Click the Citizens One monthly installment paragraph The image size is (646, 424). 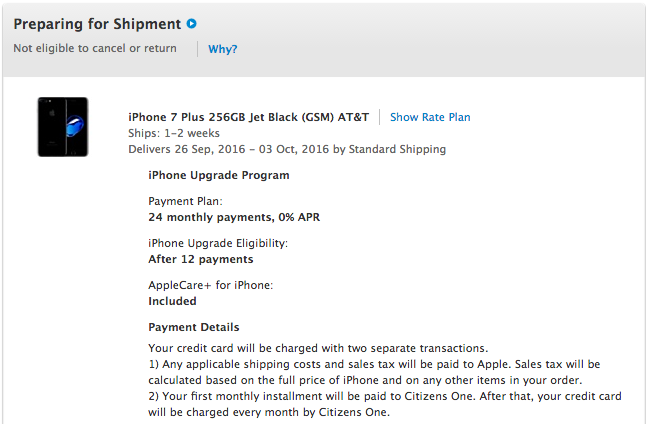385,404
